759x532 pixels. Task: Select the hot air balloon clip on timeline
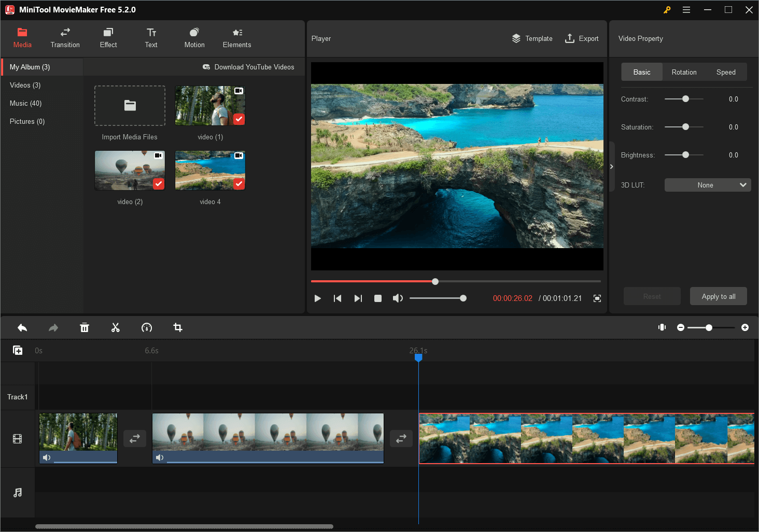click(x=268, y=438)
